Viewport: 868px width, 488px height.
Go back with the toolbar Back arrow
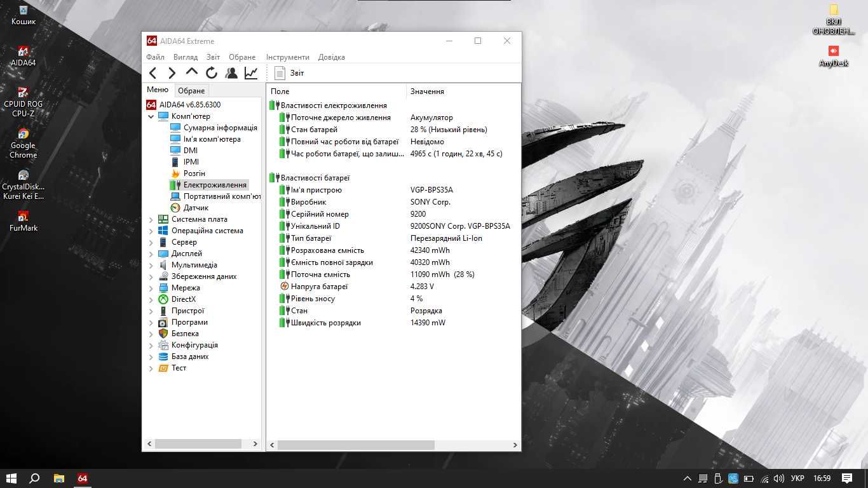click(153, 73)
